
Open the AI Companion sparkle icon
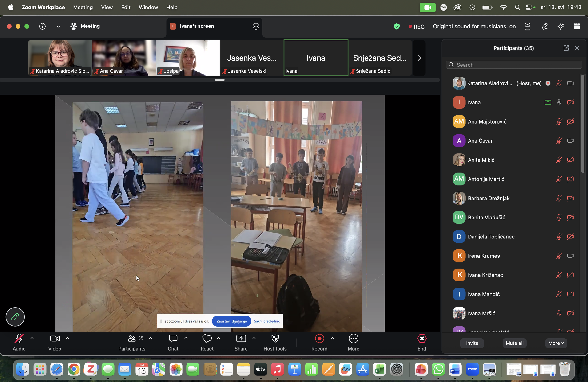coord(560,26)
